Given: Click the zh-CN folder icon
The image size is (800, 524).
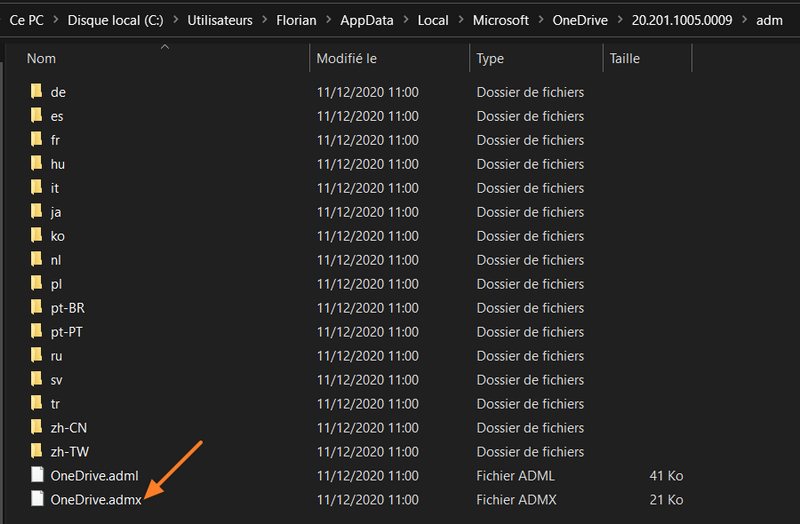Looking at the screenshot, I should pos(36,427).
